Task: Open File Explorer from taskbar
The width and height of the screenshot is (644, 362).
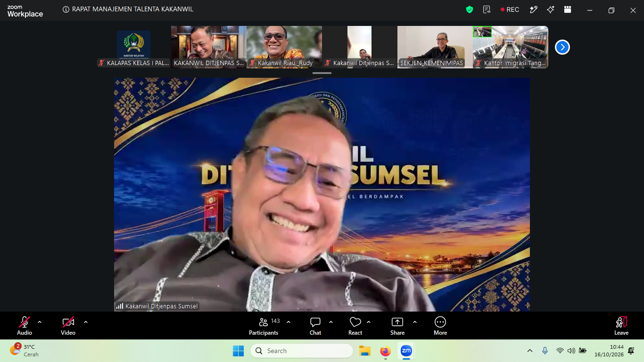Action: pyautogui.click(x=364, y=351)
